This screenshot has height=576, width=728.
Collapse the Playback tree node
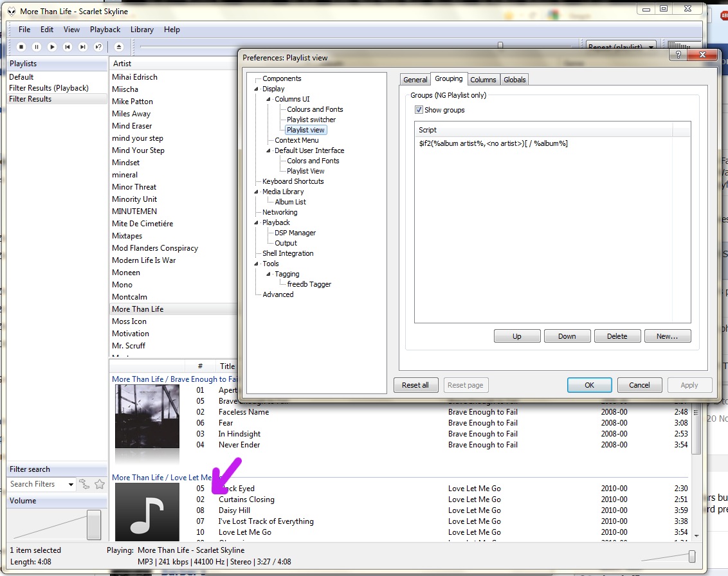pyautogui.click(x=257, y=223)
